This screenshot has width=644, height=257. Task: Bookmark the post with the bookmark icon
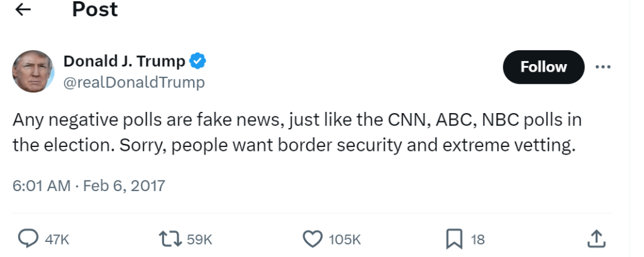(x=454, y=238)
